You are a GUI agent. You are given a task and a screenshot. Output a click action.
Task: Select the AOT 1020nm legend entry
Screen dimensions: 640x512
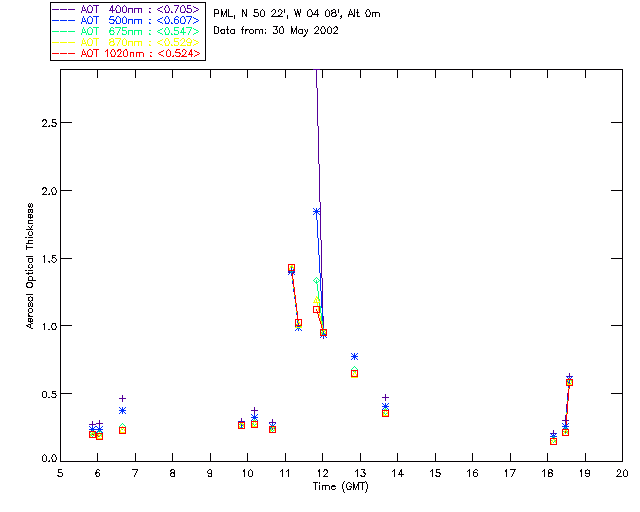pyautogui.click(x=126, y=53)
